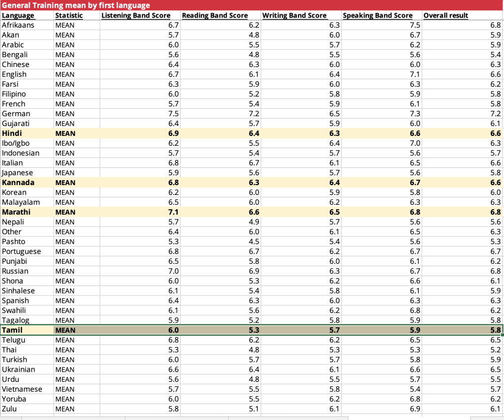Select the red General Training title row
The image size is (504, 420).
click(252, 5)
